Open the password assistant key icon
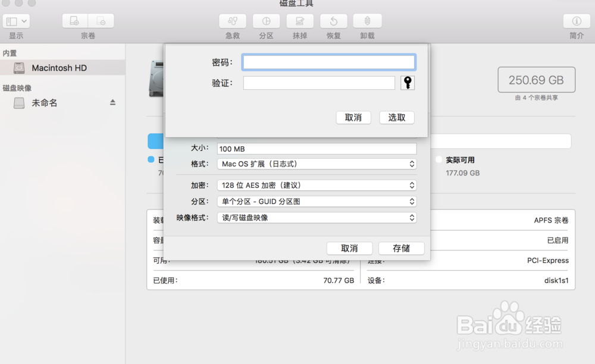Image resolution: width=595 pixels, height=364 pixels. (x=408, y=83)
